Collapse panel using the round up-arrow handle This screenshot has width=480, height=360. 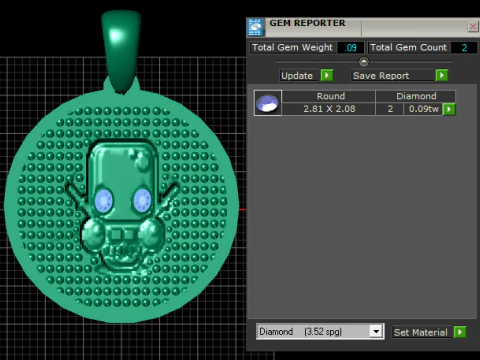click(364, 62)
